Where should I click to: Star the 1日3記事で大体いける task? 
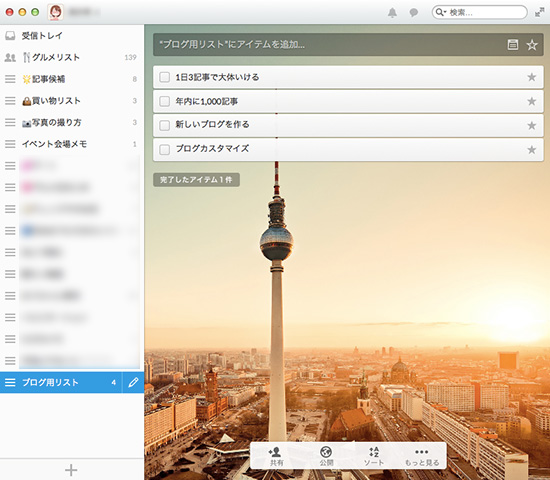pos(532,77)
